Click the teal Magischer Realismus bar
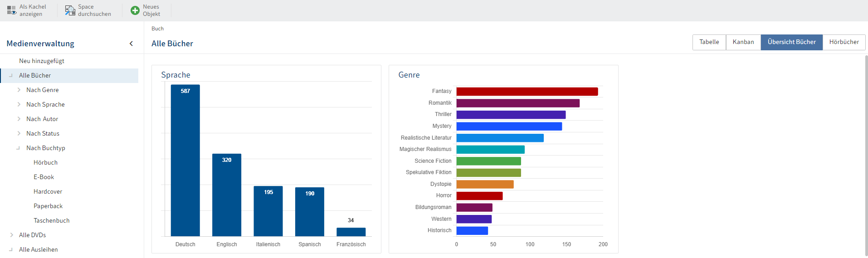Screen dimensions: 868x258 click(x=490, y=150)
